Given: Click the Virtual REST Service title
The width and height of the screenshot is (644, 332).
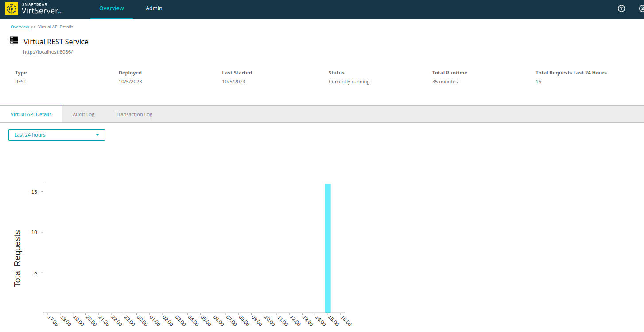Looking at the screenshot, I should (x=56, y=42).
